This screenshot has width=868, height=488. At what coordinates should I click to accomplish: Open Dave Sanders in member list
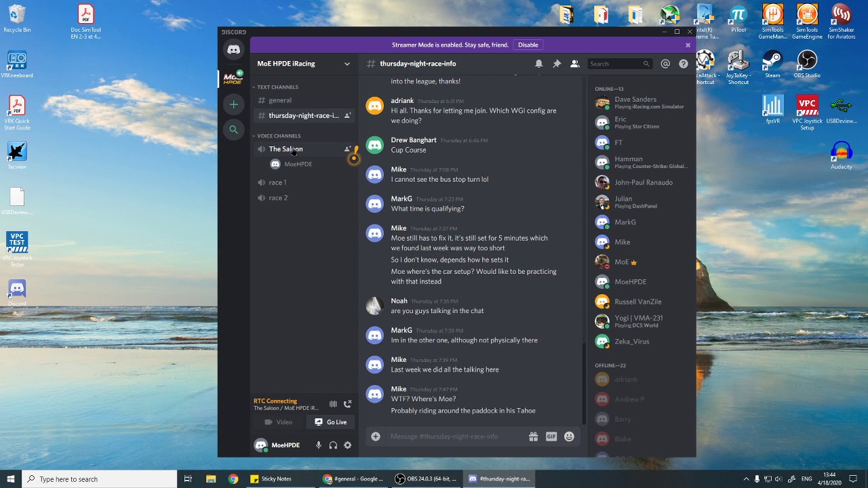tap(641, 103)
